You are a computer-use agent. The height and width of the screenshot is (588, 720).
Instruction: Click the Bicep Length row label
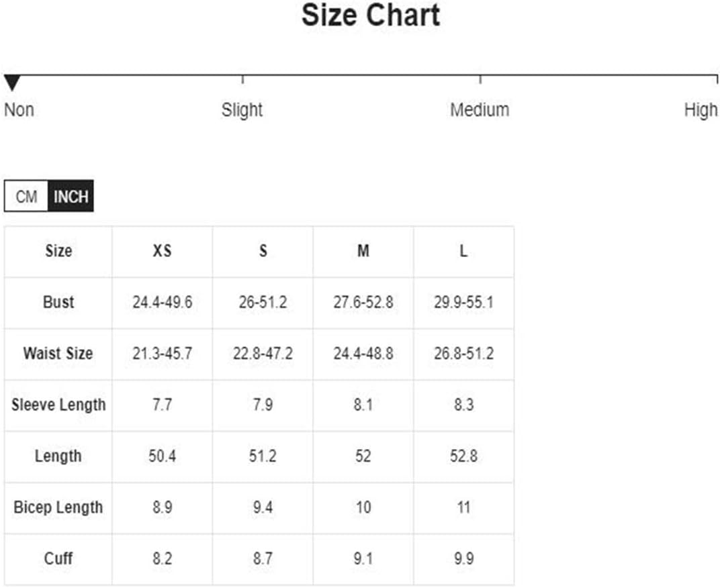pos(58,507)
